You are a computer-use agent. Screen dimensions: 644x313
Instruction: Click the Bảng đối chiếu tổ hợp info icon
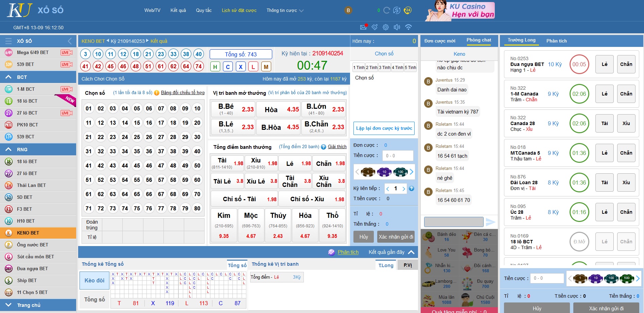pos(157,93)
